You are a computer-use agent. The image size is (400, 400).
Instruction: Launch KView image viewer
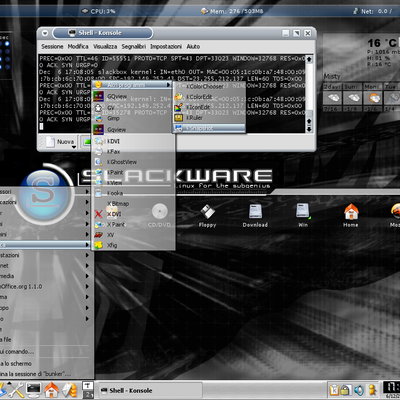coord(133,183)
